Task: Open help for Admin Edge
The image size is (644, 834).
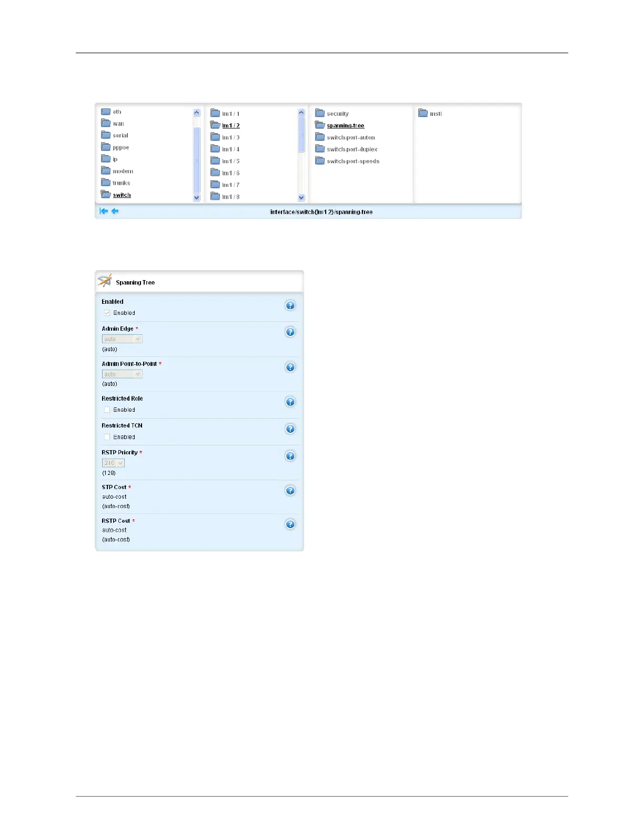Action: click(290, 332)
